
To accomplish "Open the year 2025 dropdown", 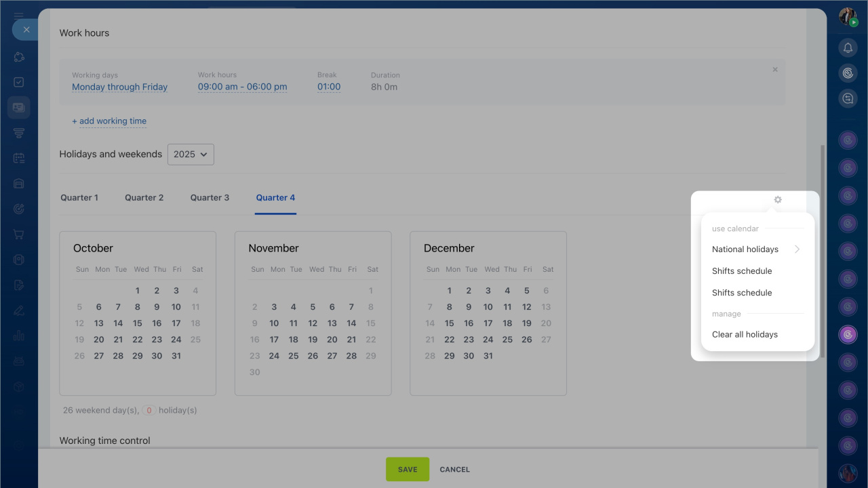I will pos(191,155).
